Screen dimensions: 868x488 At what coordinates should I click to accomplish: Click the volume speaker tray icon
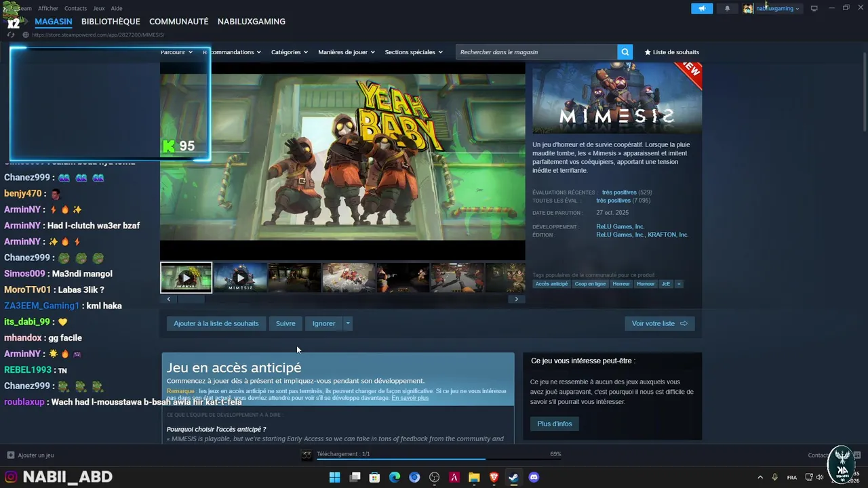[819, 477]
